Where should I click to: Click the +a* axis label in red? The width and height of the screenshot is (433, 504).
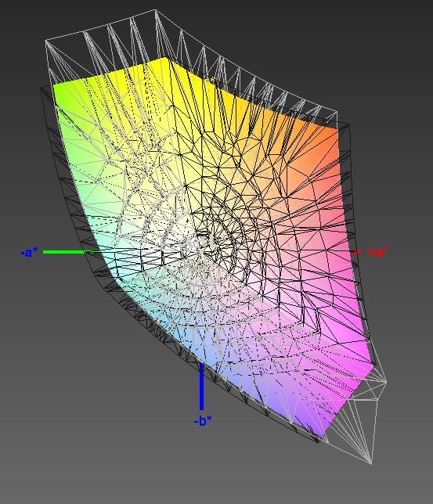pyautogui.click(x=378, y=252)
